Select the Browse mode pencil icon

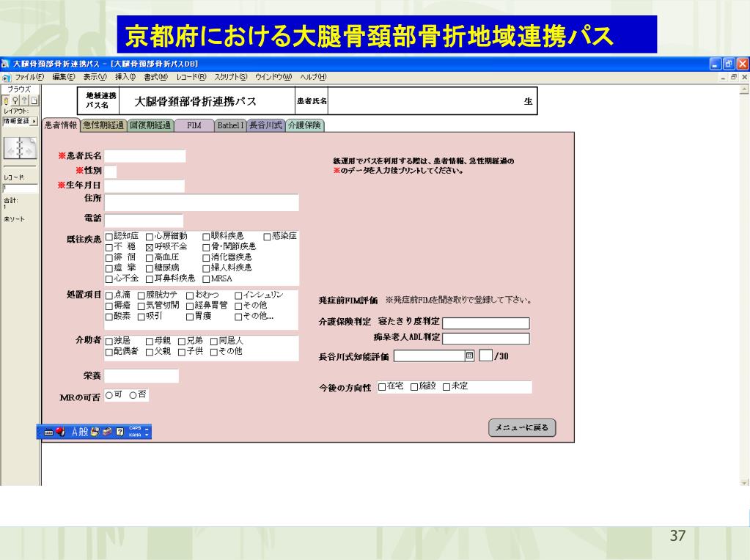click(6, 100)
